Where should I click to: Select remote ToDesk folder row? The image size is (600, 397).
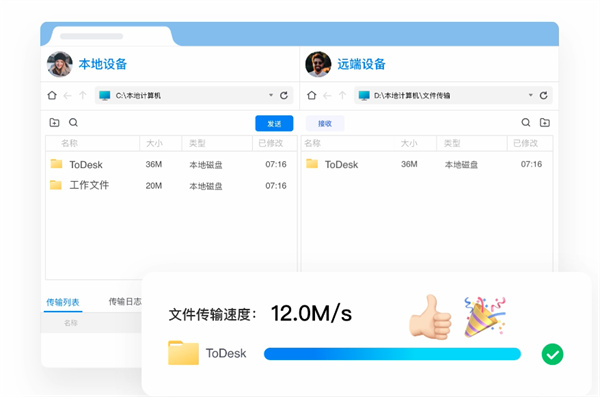[x=427, y=164]
